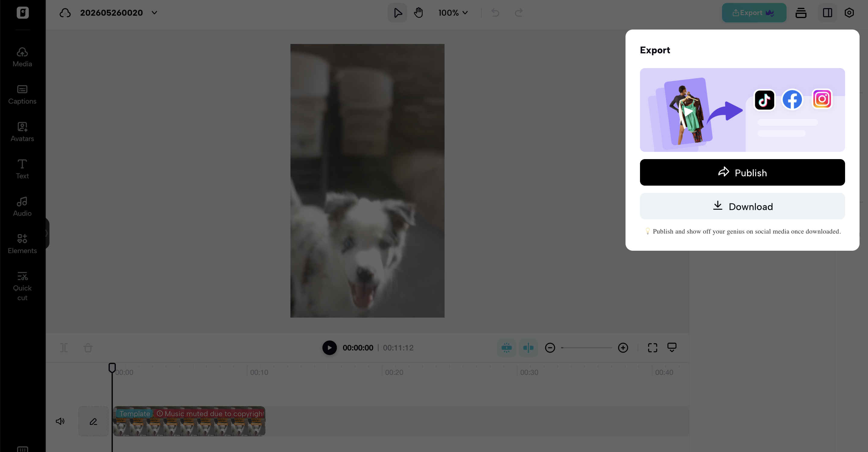Open the Media panel
This screenshot has width=868, height=452.
coord(22,57)
